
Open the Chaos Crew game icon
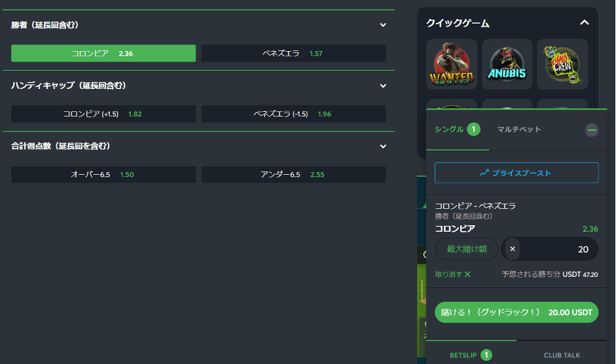[x=562, y=64]
